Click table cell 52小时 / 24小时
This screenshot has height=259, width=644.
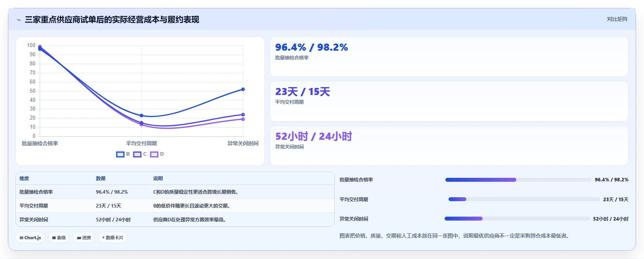[x=113, y=220]
